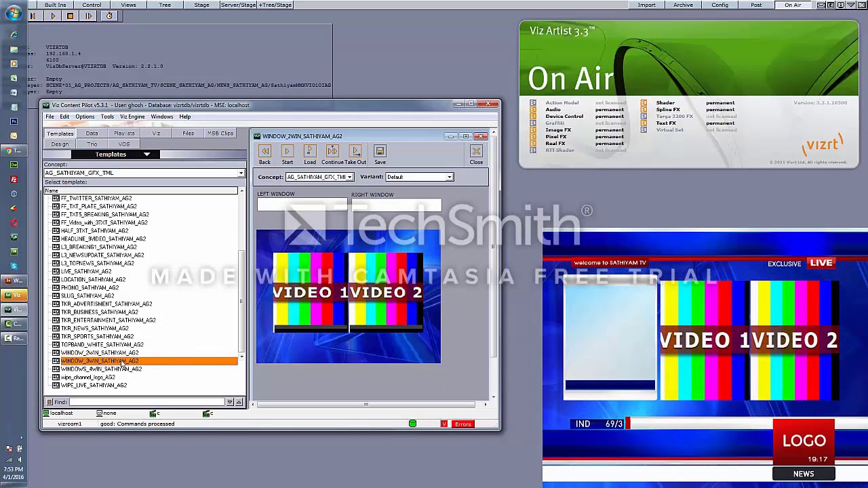Viewport: 868px width, 488px height.
Task: Open the Options menu
Action: pos(85,117)
